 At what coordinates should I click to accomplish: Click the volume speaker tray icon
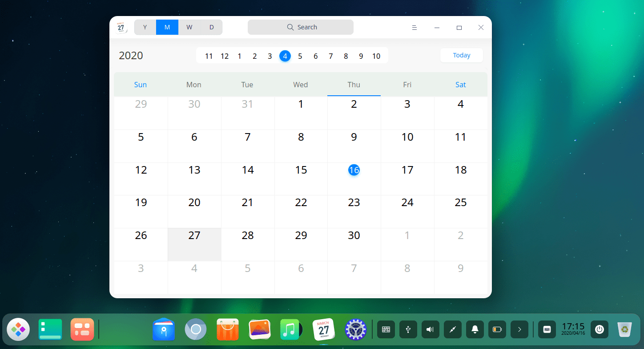pos(430,330)
